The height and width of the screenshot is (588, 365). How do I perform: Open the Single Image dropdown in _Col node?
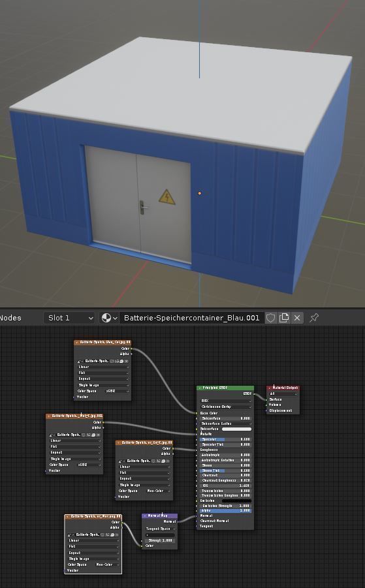pyautogui.click(x=103, y=385)
